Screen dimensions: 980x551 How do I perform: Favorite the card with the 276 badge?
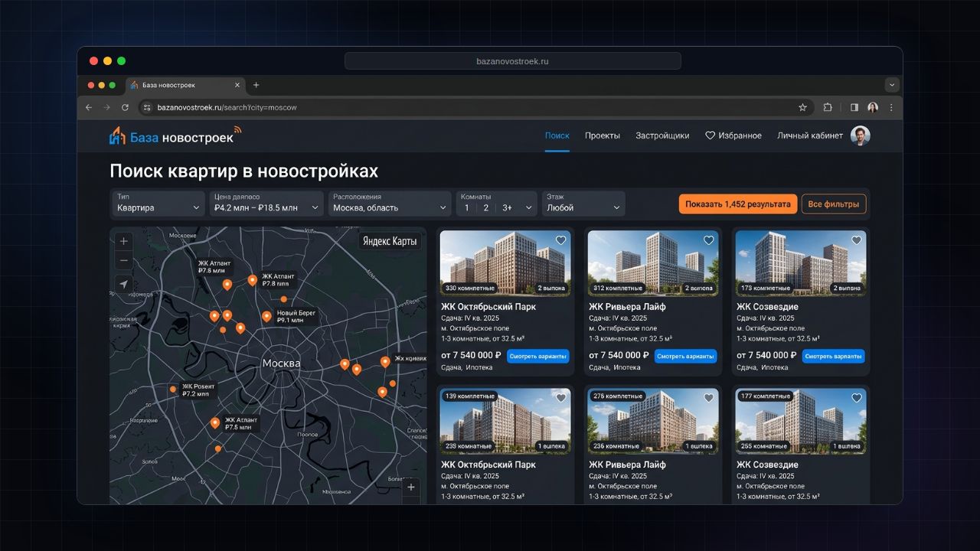(708, 398)
